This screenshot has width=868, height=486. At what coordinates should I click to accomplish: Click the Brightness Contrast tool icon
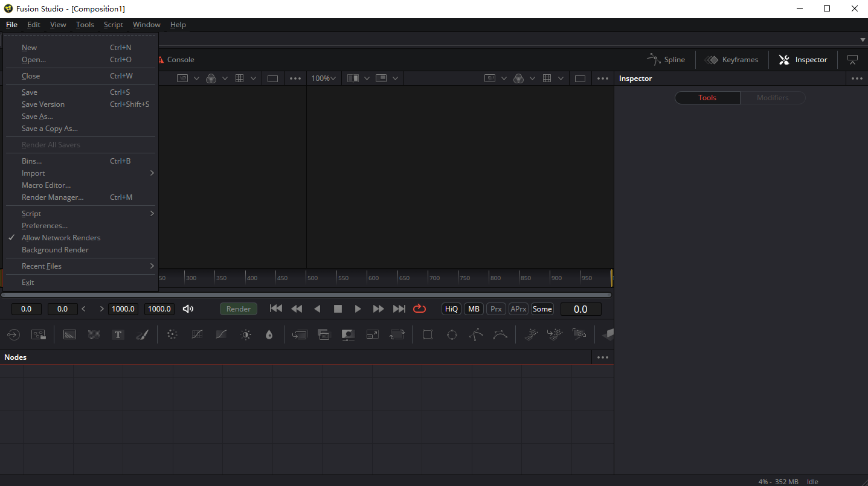[245, 334]
